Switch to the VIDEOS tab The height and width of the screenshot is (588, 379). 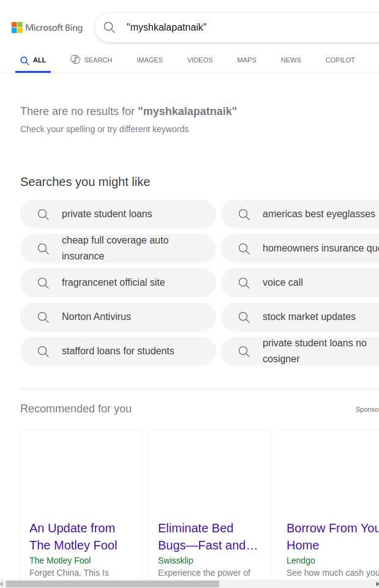point(200,60)
